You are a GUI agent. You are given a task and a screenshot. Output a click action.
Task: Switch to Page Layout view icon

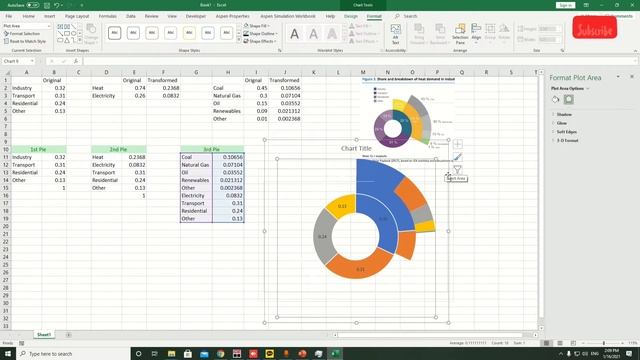coord(560,343)
